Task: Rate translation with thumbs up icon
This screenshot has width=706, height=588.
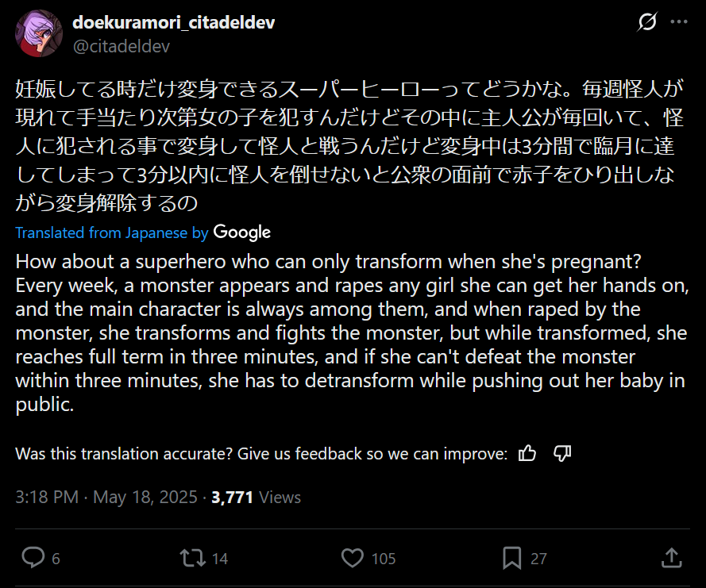Action: click(527, 454)
